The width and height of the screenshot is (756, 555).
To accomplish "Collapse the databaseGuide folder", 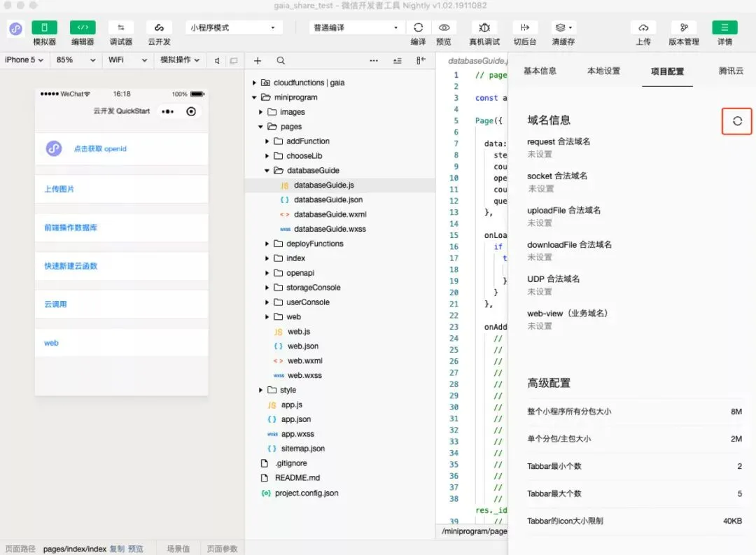I will [x=267, y=170].
